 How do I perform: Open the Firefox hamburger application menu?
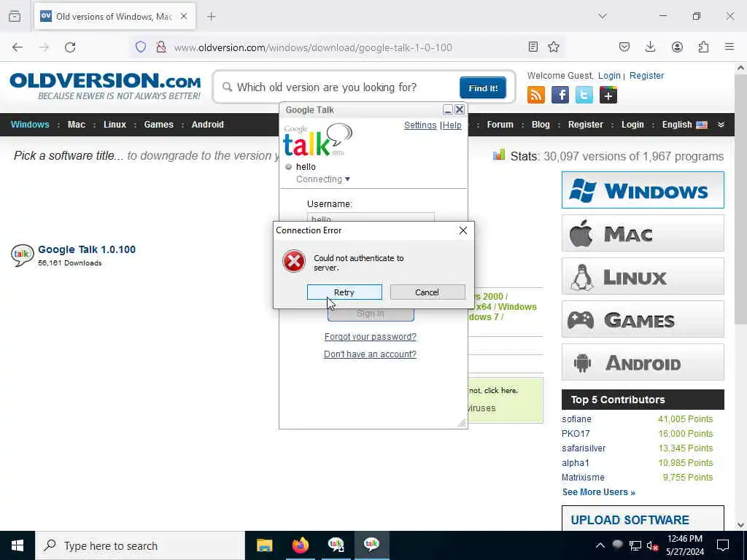(x=729, y=47)
